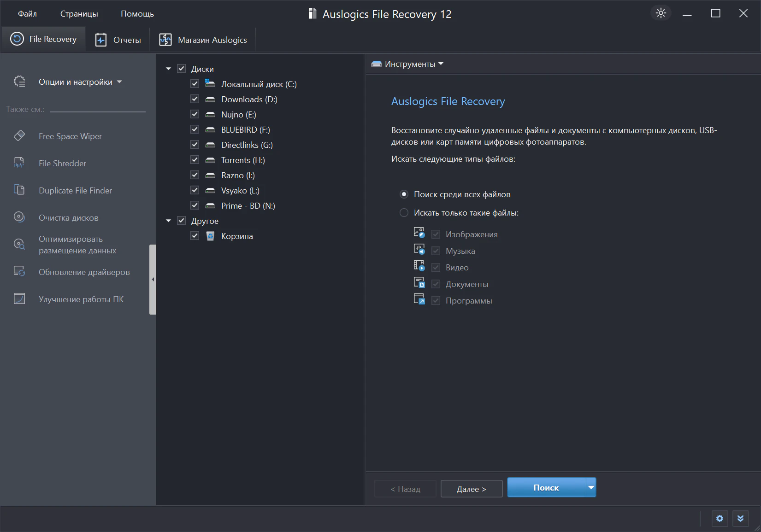Screen dimensions: 761x532
Task: Open Duplicate File Finder link
Action: coord(75,191)
